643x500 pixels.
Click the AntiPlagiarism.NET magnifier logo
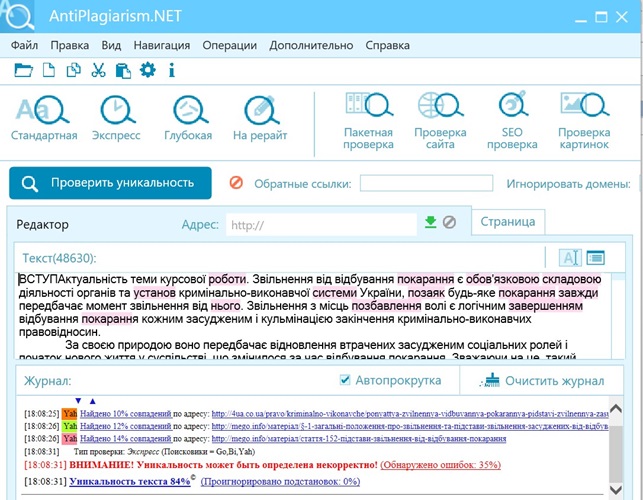[x=18, y=16]
